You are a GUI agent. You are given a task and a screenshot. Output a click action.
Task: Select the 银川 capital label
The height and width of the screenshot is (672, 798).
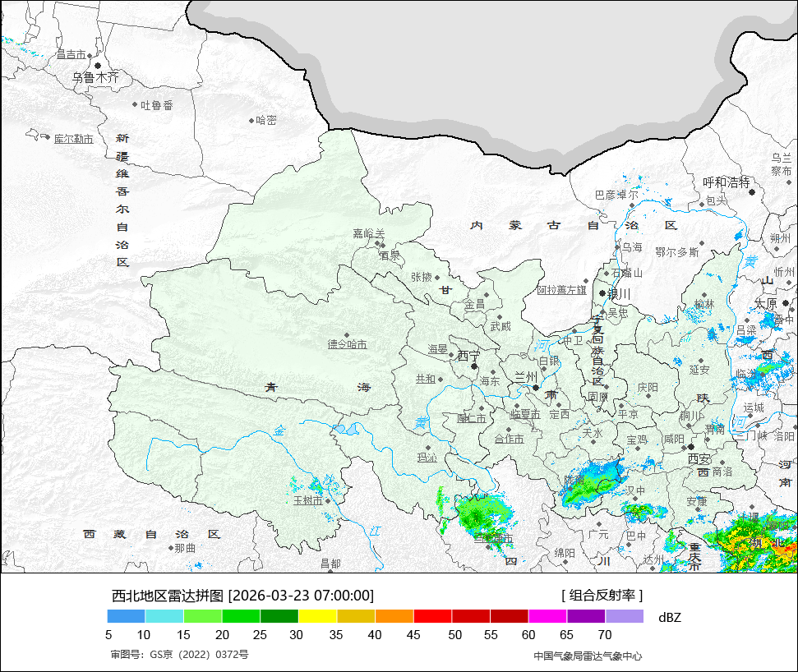(x=619, y=294)
